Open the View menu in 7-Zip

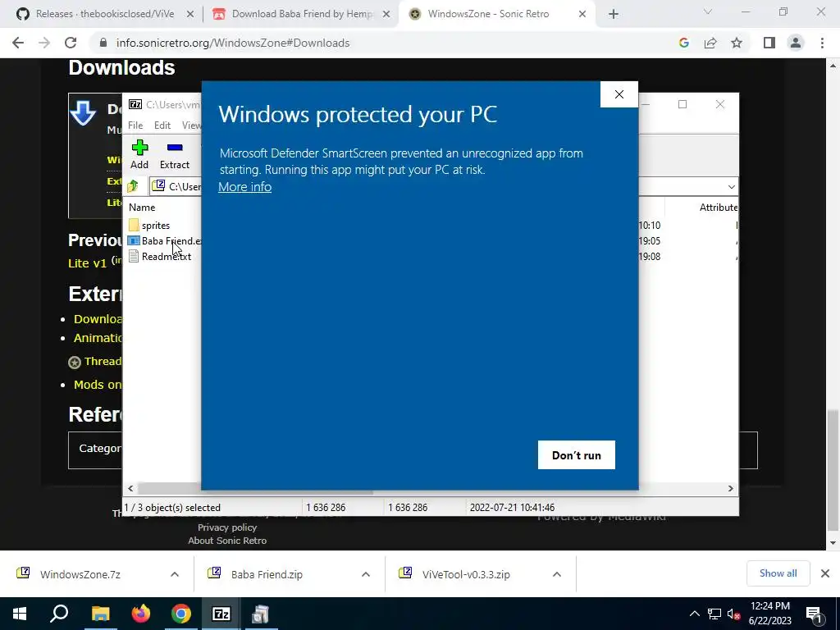point(191,125)
